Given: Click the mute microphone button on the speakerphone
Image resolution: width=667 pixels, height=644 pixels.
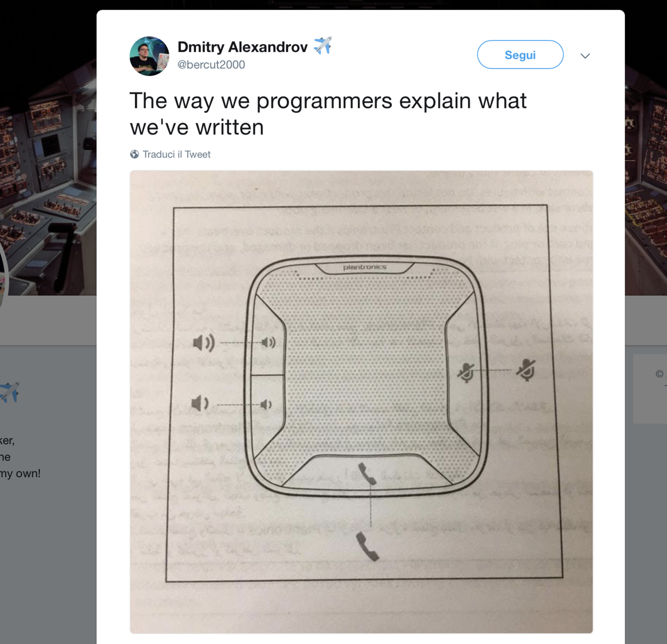Looking at the screenshot, I should 466,373.
